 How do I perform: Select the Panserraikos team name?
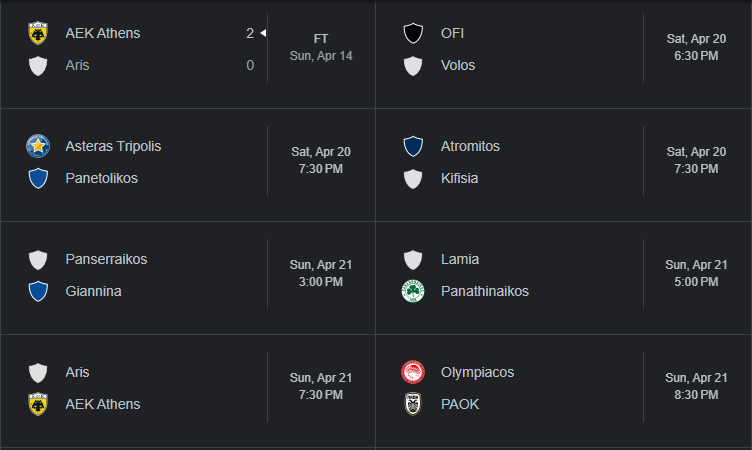[x=106, y=259]
